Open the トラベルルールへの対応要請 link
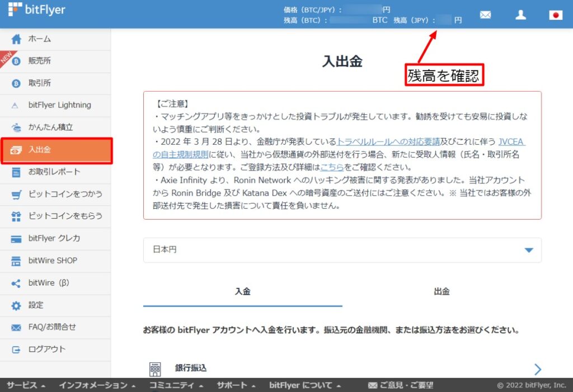The width and height of the screenshot is (573, 392). tap(388, 141)
